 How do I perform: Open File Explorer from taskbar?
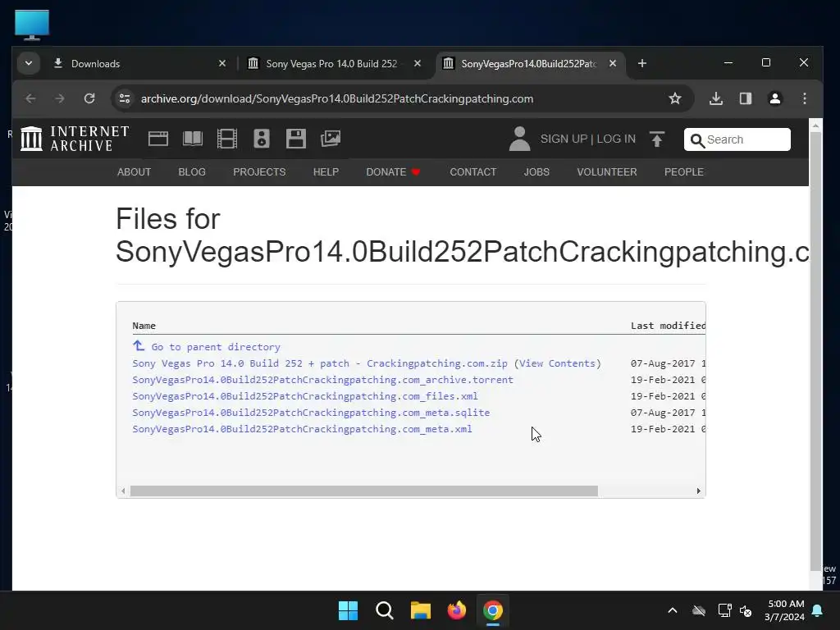[x=421, y=610]
